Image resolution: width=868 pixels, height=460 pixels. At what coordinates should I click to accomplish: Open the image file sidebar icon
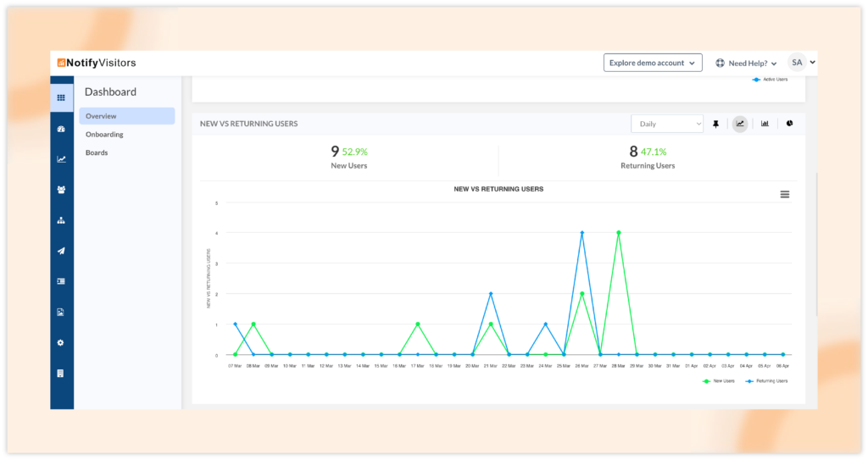61,313
